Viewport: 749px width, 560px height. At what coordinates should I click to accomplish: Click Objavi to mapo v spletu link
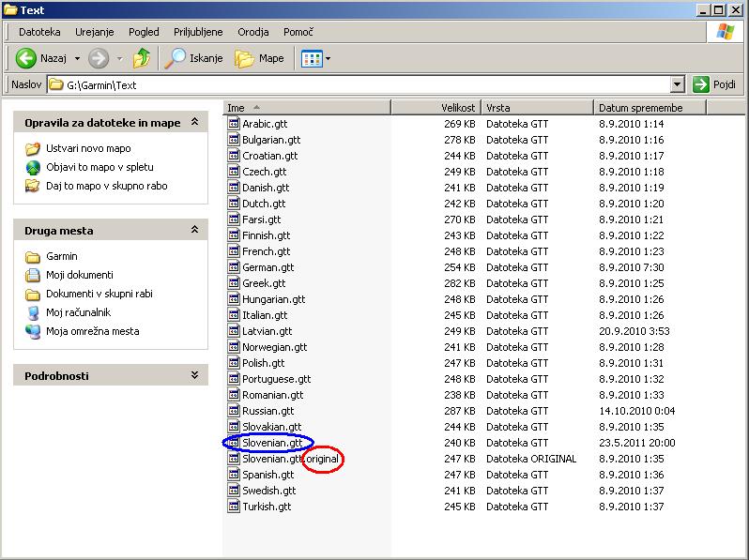point(99,167)
